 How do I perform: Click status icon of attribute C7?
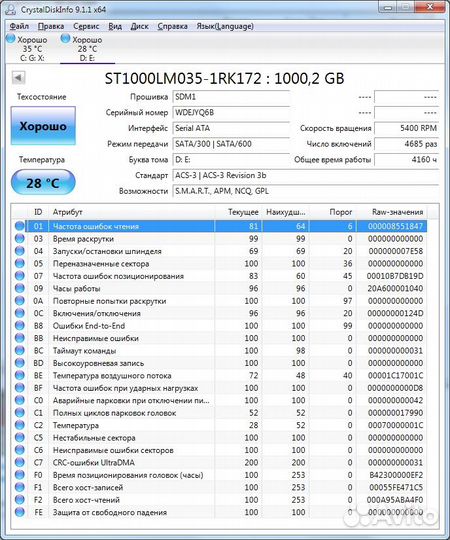20,462
